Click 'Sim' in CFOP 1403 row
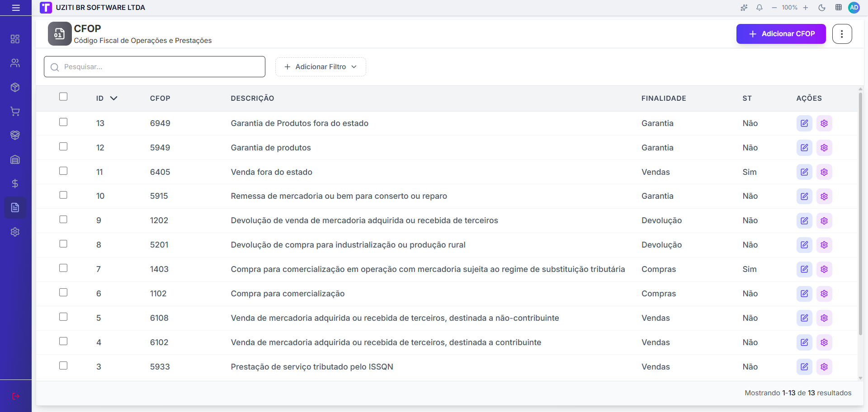The height and width of the screenshot is (412, 868). (x=749, y=269)
